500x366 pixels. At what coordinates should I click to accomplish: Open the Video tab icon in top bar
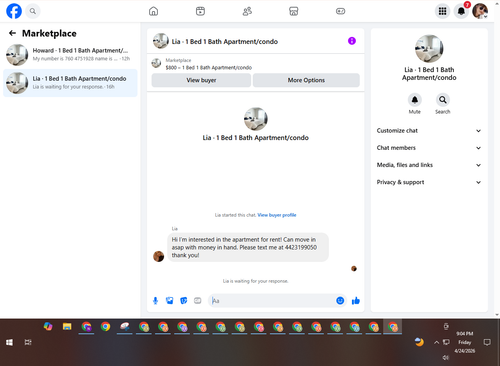200,11
